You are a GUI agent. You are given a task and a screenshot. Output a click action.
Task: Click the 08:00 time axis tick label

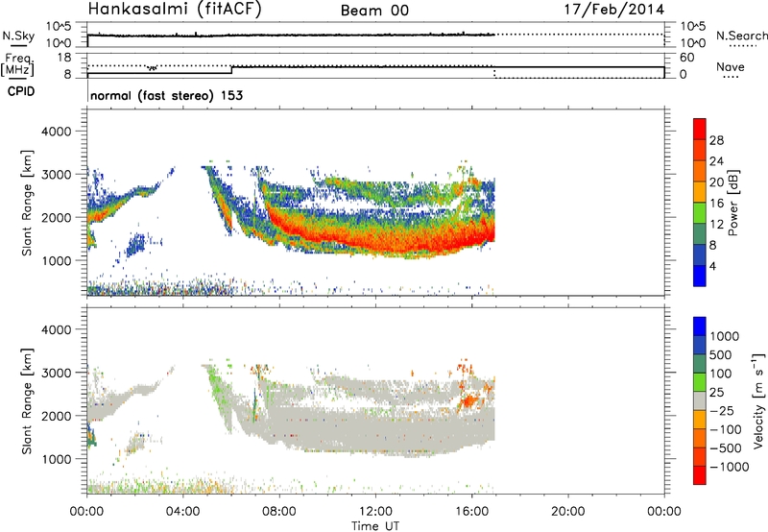pyautogui.click(x=279, y=512)
